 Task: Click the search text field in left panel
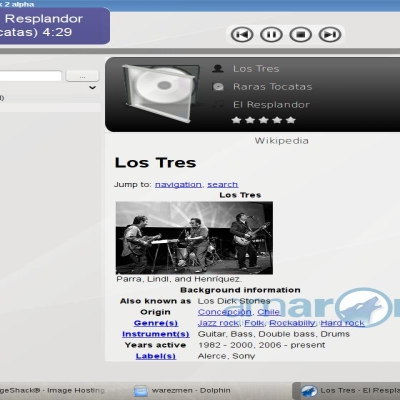coord(31,76)
